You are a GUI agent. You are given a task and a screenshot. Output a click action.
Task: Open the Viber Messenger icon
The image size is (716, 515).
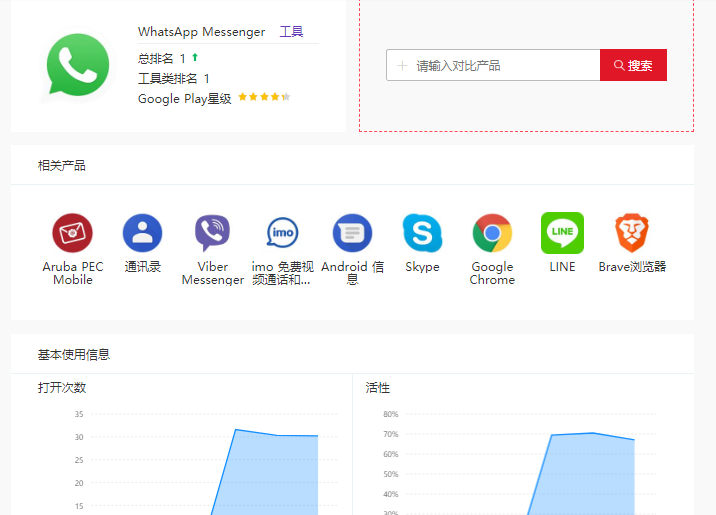click(212, 233)
